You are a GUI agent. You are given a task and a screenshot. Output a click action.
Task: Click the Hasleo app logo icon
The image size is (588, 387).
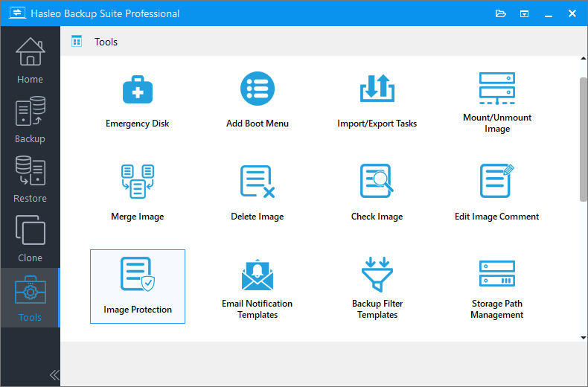click(x=17, y=13)
